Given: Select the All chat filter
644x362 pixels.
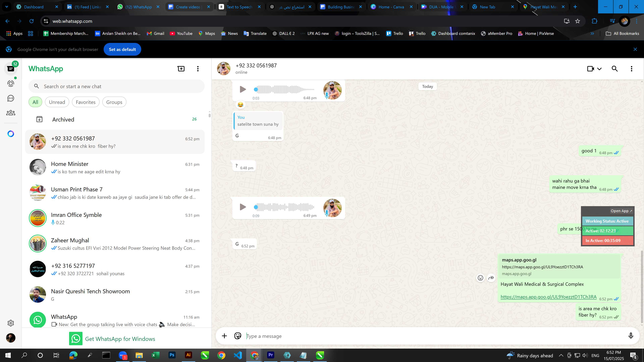Looking at the screenshot, I should pos(35,102).
